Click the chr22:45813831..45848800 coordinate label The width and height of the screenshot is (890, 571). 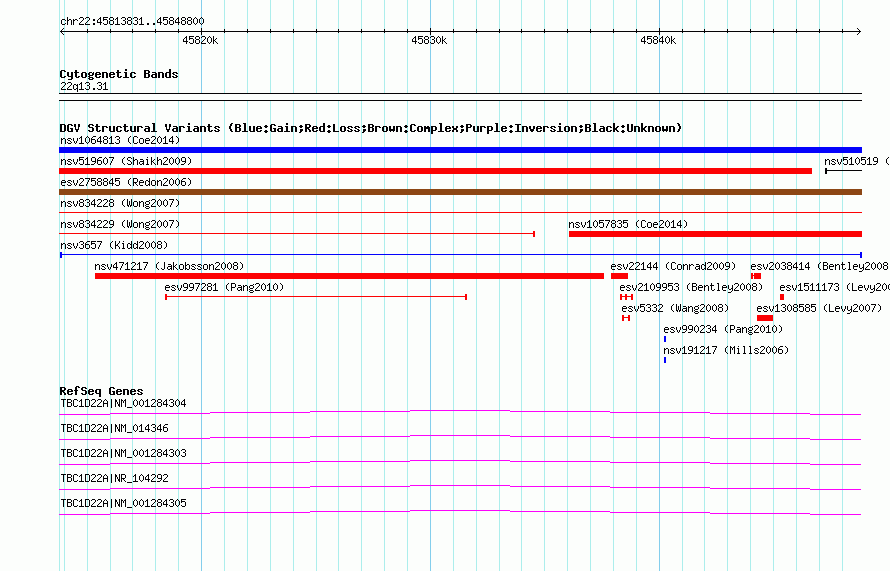point(132,22)
